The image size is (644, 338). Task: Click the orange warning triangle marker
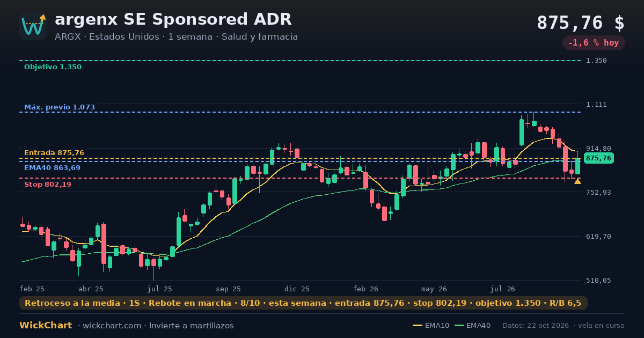click(577, 181)
